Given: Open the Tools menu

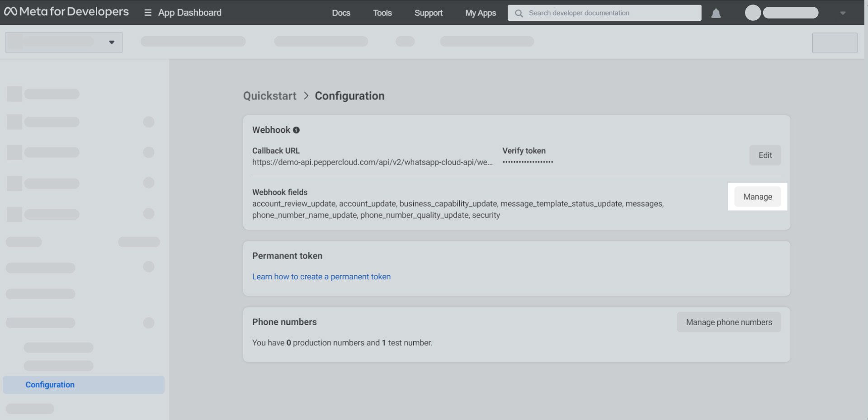Looking at the screenshot, I should tap(382, 13).
